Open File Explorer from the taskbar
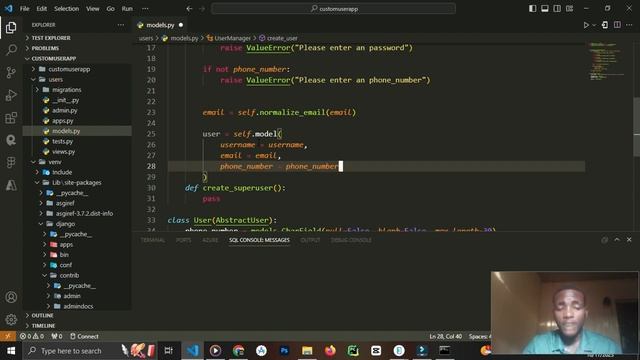 [307, 351]
